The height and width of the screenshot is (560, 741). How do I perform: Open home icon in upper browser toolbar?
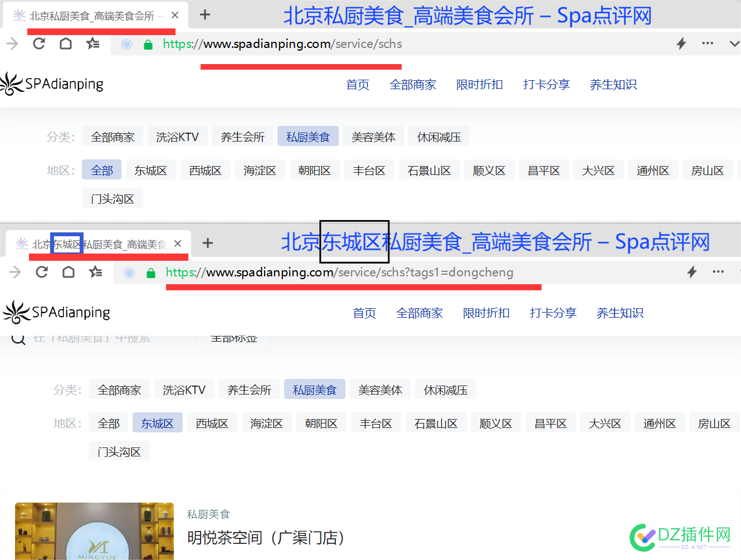tap(66, 43)
